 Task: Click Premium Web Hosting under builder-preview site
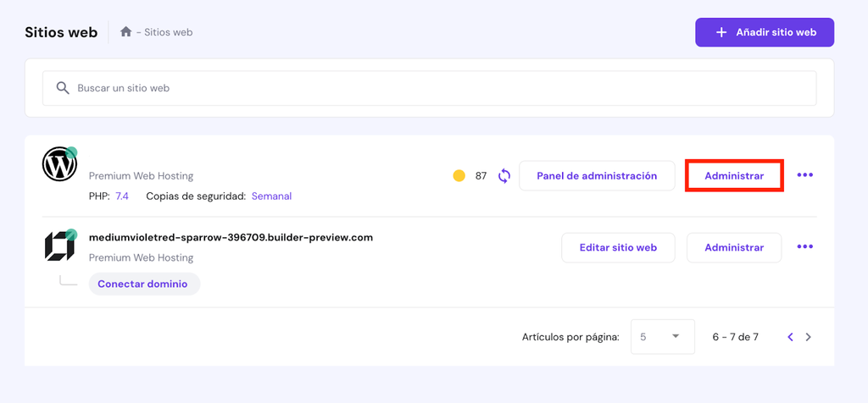tap(142, 257)
